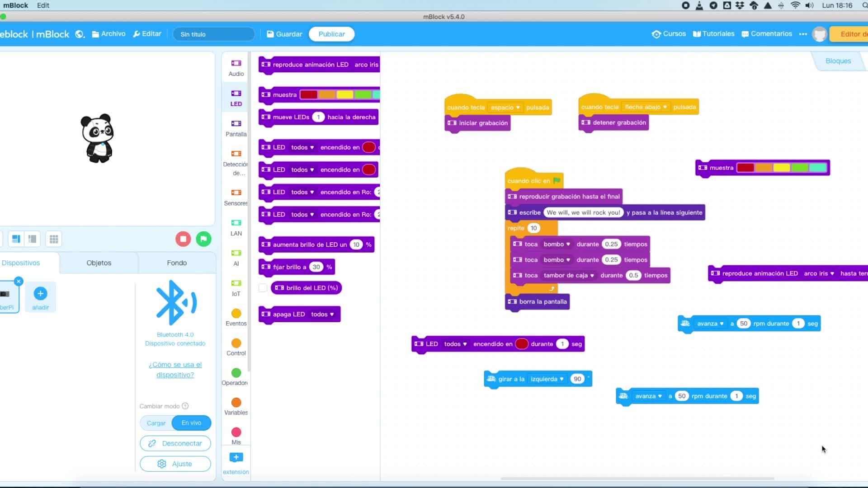Click the Desconectar button

point(175,444)
